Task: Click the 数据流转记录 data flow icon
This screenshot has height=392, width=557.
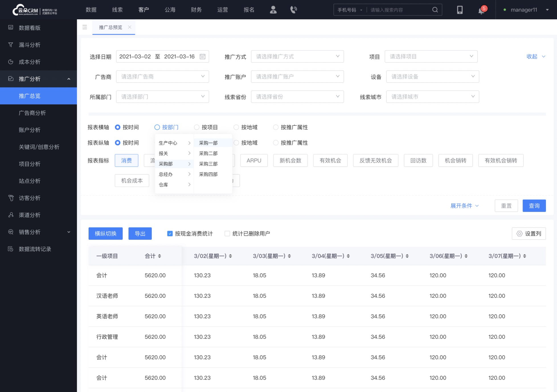Action: [11, 249]
